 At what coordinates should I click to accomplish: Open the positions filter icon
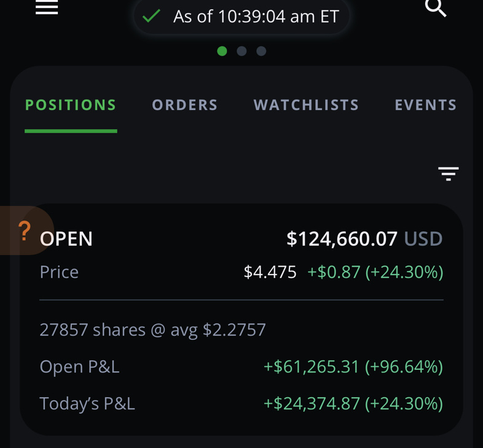pyautogui.click(x=448, y=174)
